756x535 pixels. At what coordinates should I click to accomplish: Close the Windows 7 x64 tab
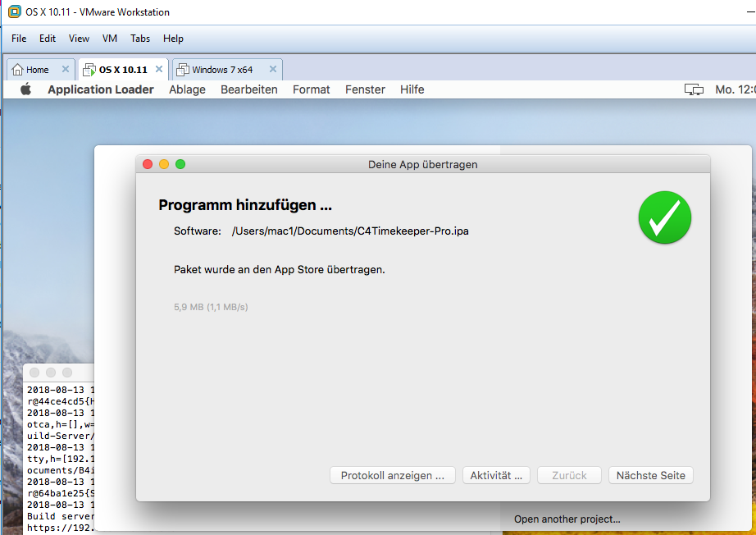[x=273, y=69]
